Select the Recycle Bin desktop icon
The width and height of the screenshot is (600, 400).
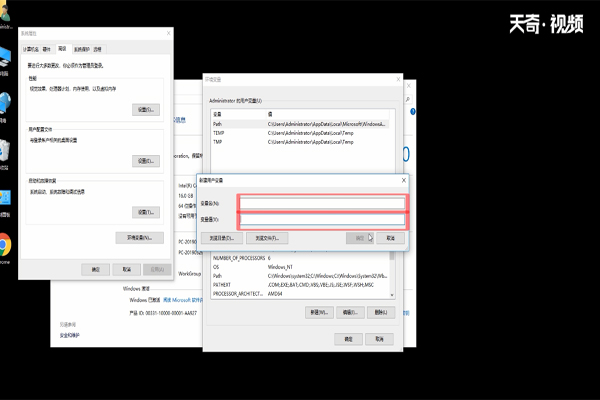click(4, 151)
